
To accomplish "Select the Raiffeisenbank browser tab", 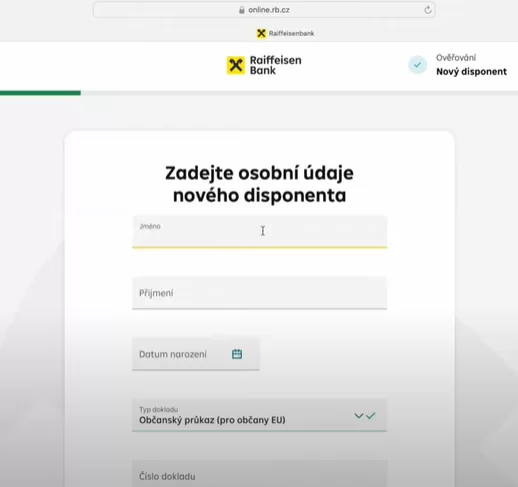I will [285, 33].
